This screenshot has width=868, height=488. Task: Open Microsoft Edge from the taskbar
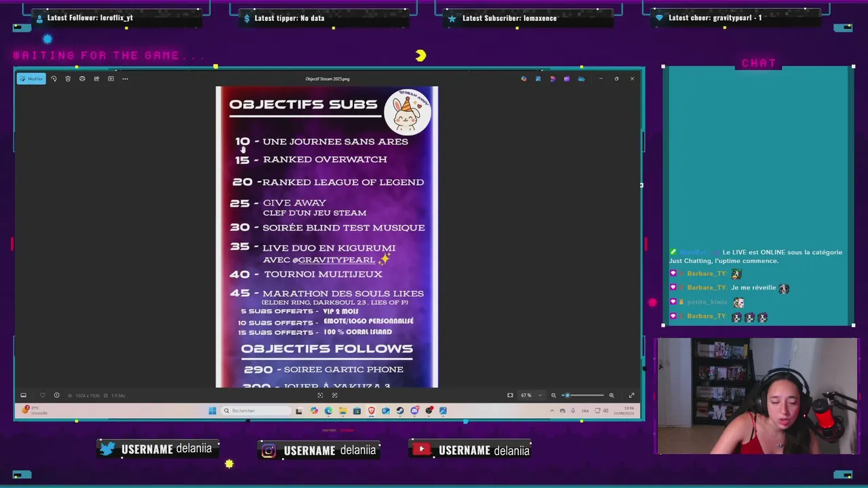coord(328,411)
